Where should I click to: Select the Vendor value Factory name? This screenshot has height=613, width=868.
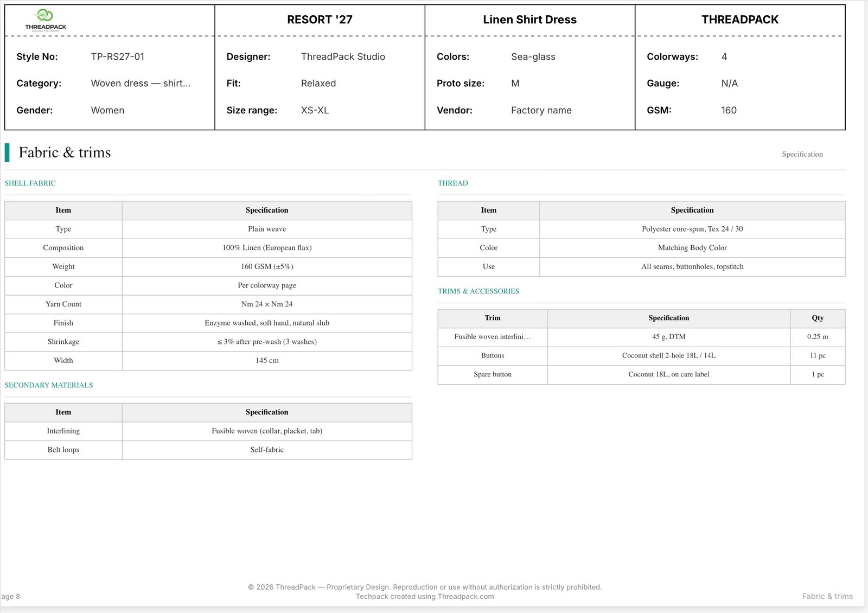(541, 110)
